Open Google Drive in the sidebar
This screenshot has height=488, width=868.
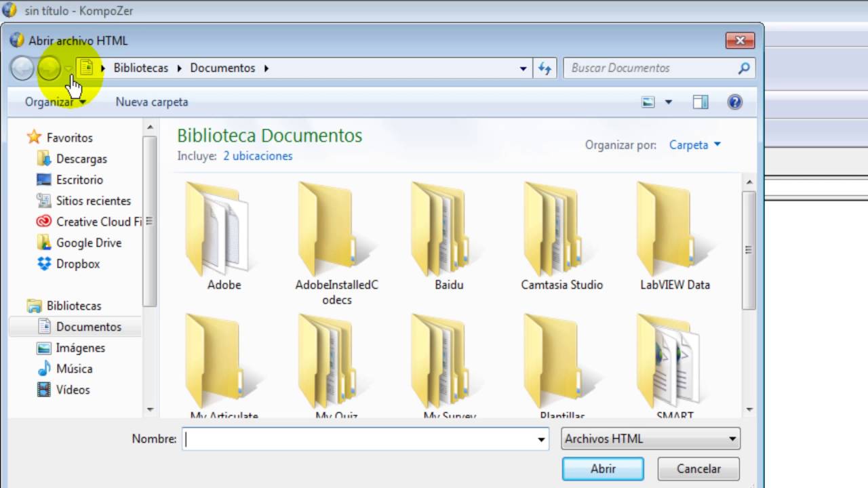(x=79, y=243)
